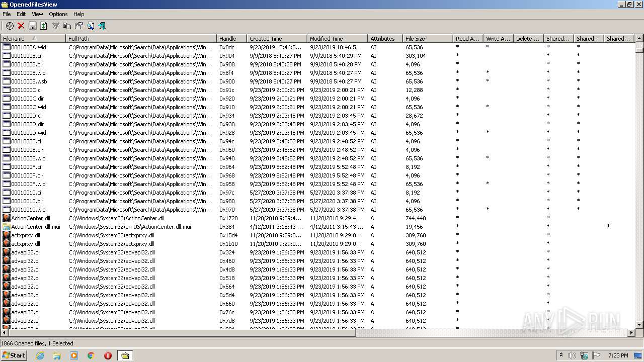Select the 0001000C.dir row
The height and width of the screenshot is (362, 644).
317,98
